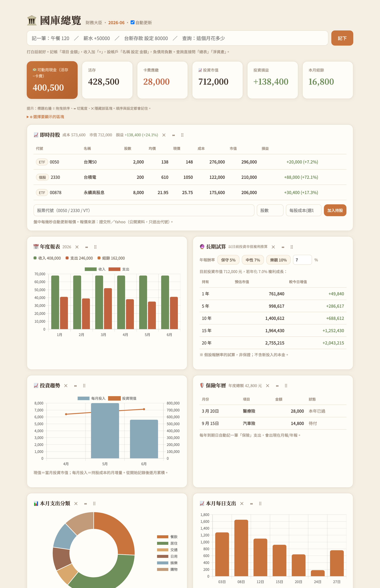Toggle width of 保險年曆 panel

click(277, 386)
